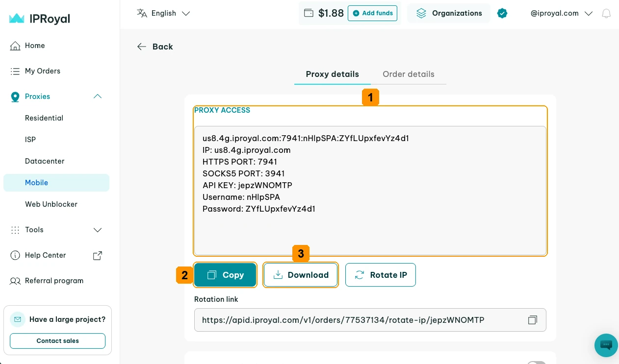Download the proxy access details
Viewport: 619px width, 364px height.
[x=301, y=275]
